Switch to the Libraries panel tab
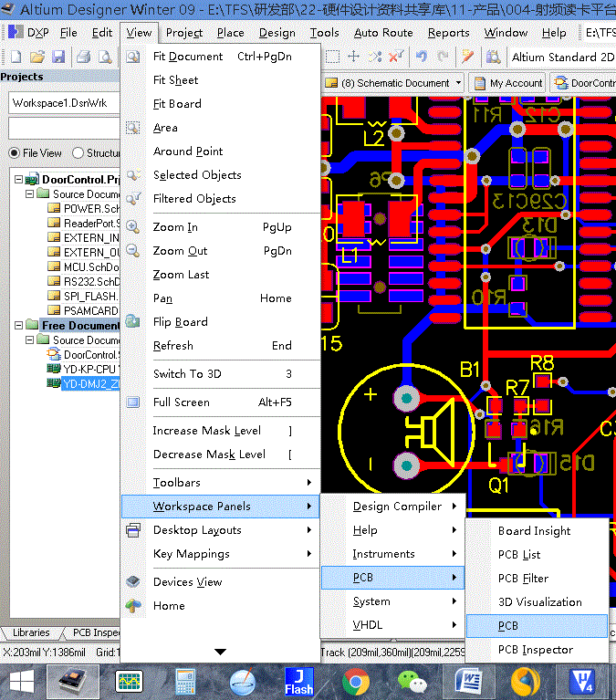Image resolution: width=616 pixels, height=700 pixels. click(x=31, y=633)
